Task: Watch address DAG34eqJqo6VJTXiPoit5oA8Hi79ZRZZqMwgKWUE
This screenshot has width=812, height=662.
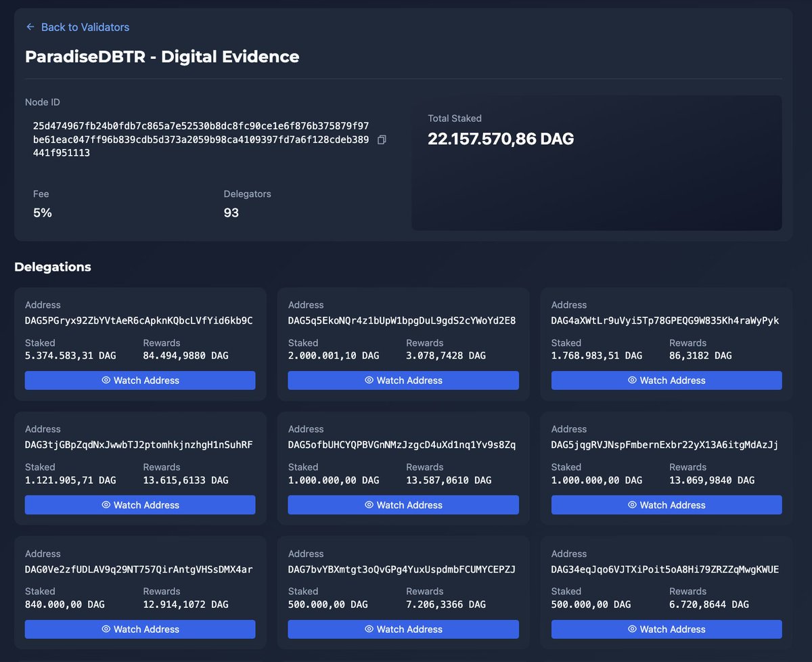Action: 667,630
